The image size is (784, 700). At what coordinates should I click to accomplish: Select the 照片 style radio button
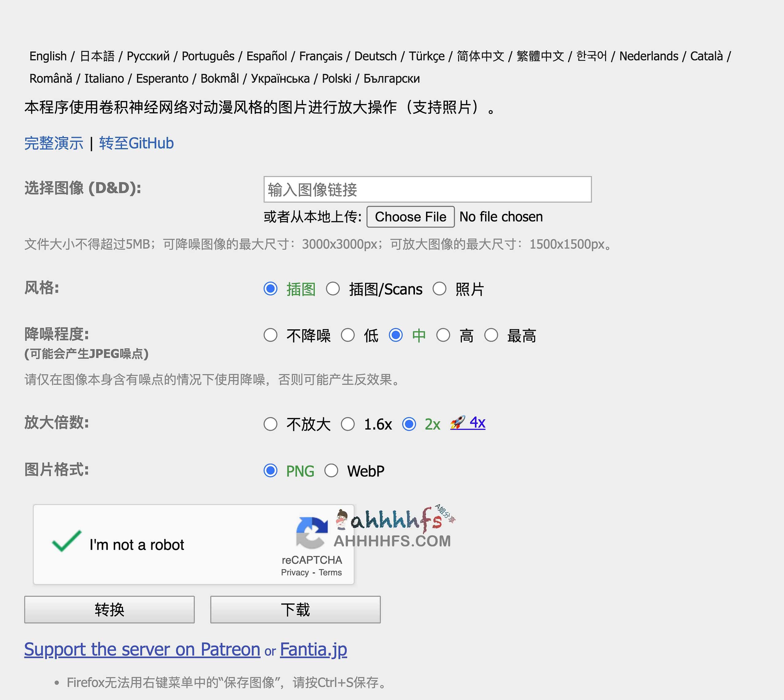click(440, 289)
